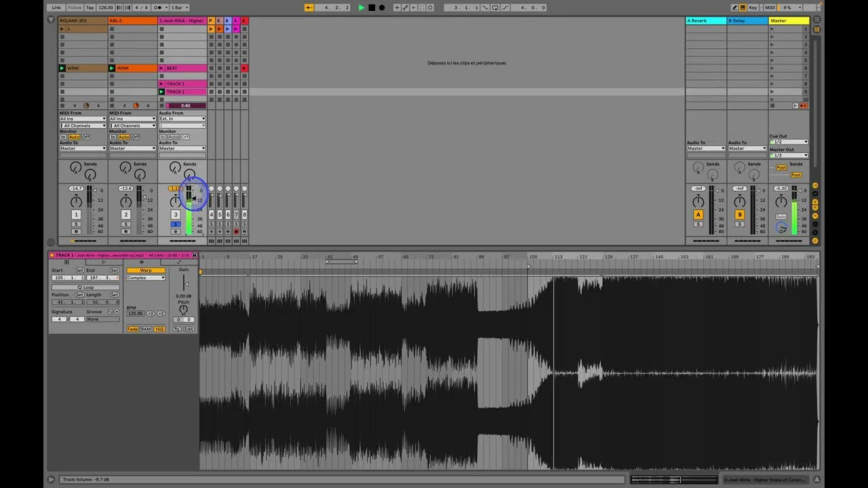
Task: Launch the first TRACK 1 clip
Action: click(161, 84)
